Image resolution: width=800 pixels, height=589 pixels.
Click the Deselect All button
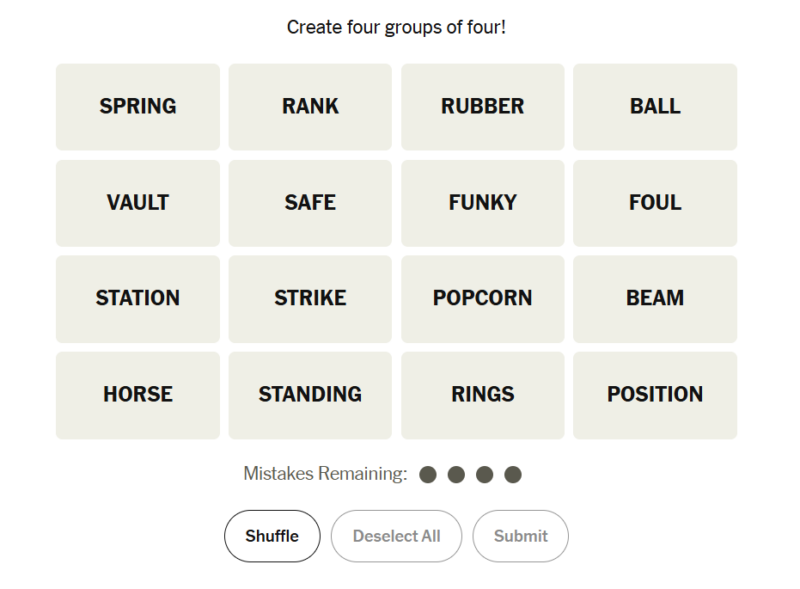396,536
